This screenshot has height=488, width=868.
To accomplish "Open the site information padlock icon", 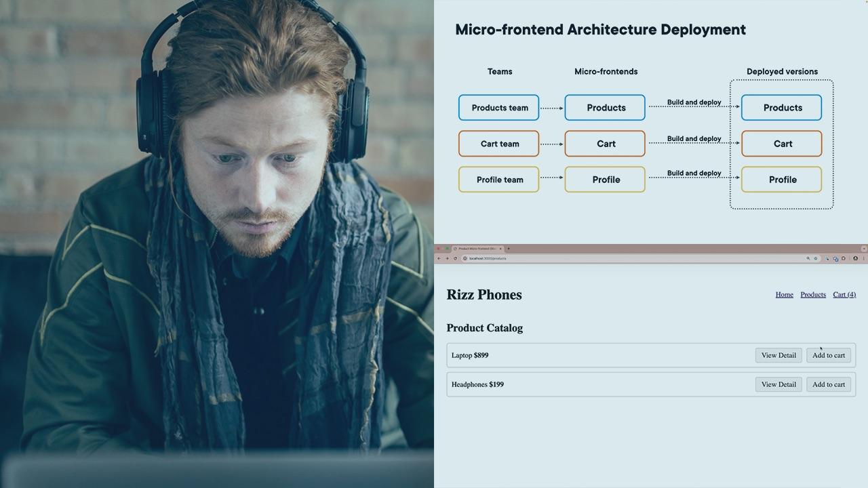I will click(465, 258).
